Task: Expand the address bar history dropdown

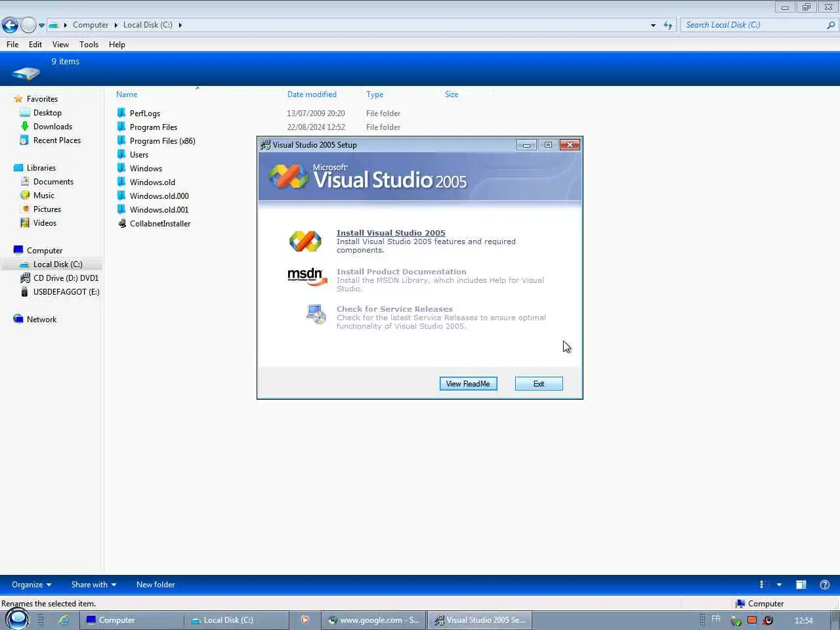Action: tap(653, 25)
